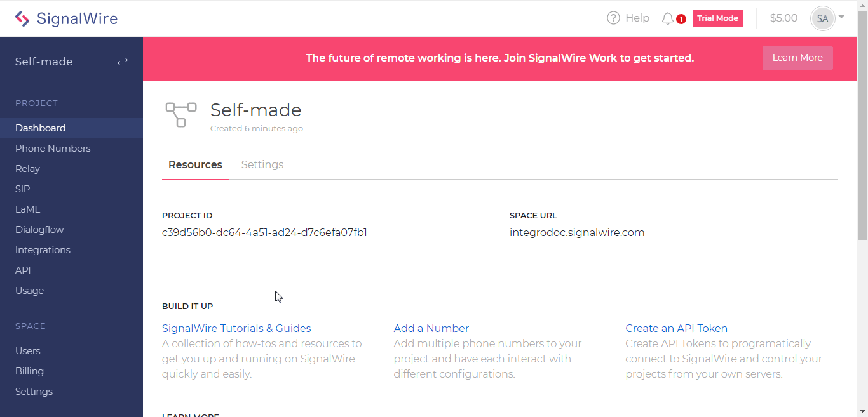Click the SignalWire logo icon

click(22, 18)
